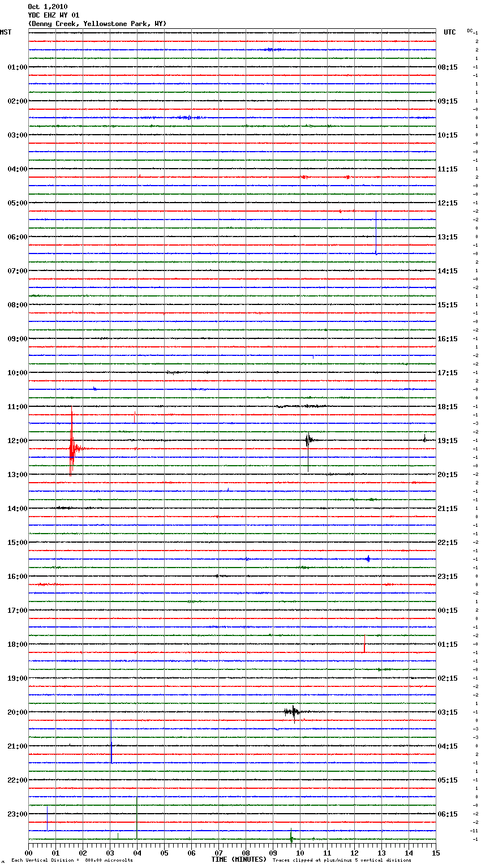Click the MST time label '15:00'
481x868 pixels.
pos(18,543)
